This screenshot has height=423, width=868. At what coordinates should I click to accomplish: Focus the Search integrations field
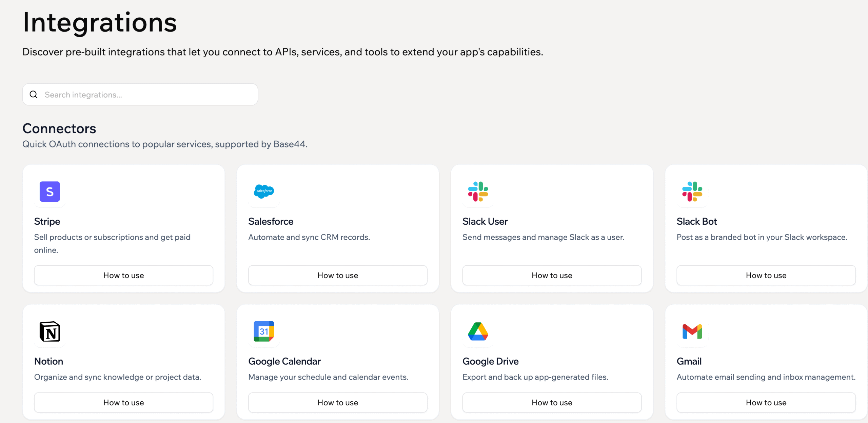point(140,95)
